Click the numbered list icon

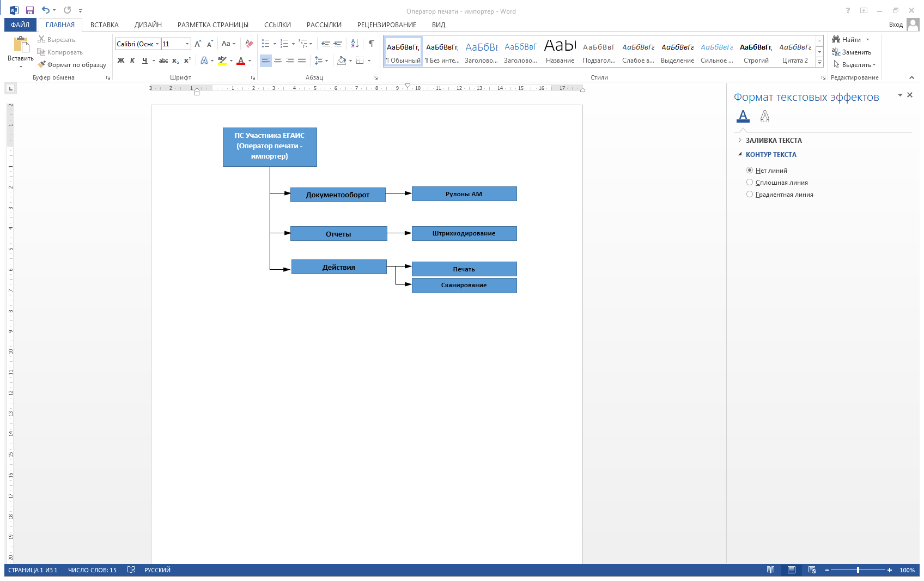point(284,44)
